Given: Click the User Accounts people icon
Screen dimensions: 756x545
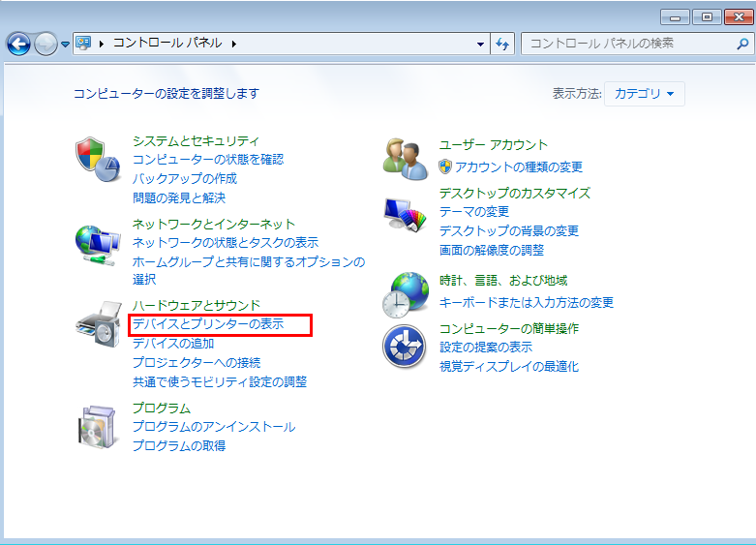Looking at the screenshot, I should coord(405,158).
